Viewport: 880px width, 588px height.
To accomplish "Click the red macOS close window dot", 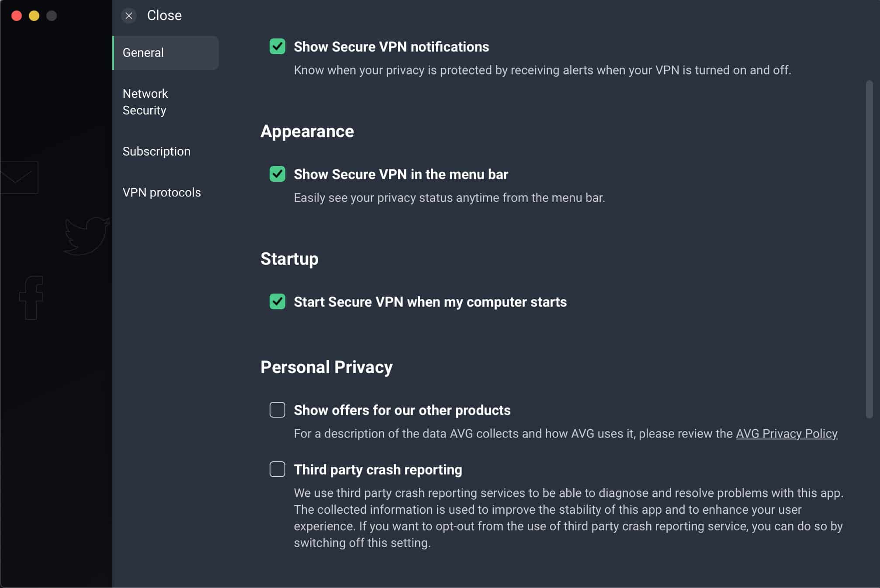I will click(17, 16).
